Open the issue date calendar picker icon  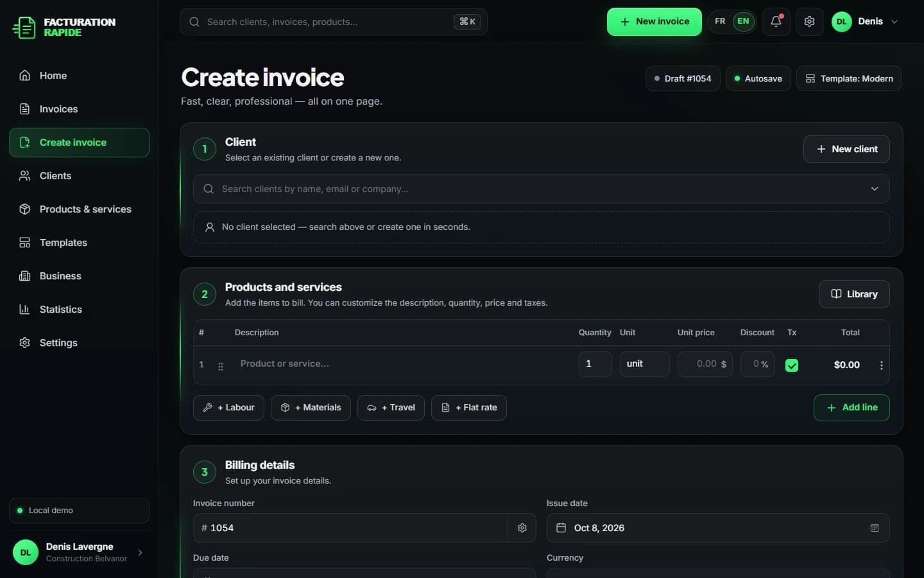(874, 528)
